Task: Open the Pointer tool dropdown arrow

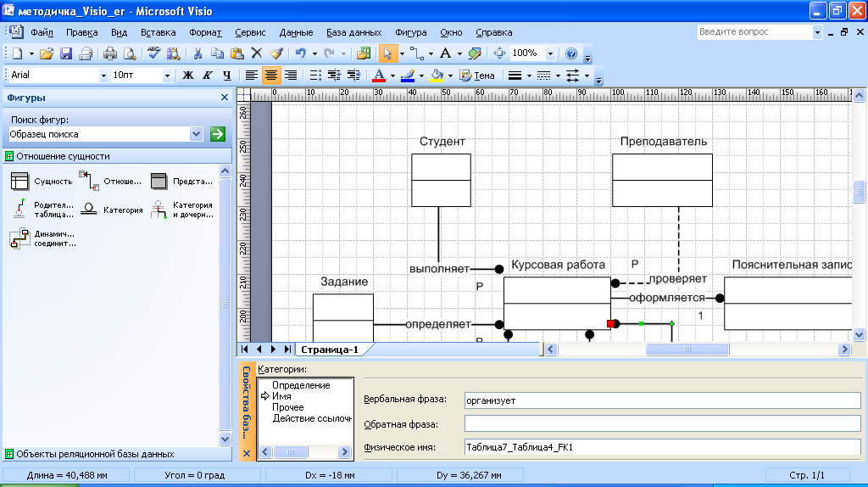Action: (x=402, y=53)
